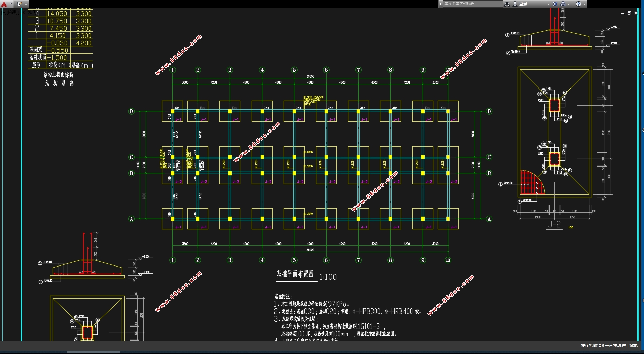Open the Customize Quick Access Toolbar dropdown

click(x=26, y=4)
